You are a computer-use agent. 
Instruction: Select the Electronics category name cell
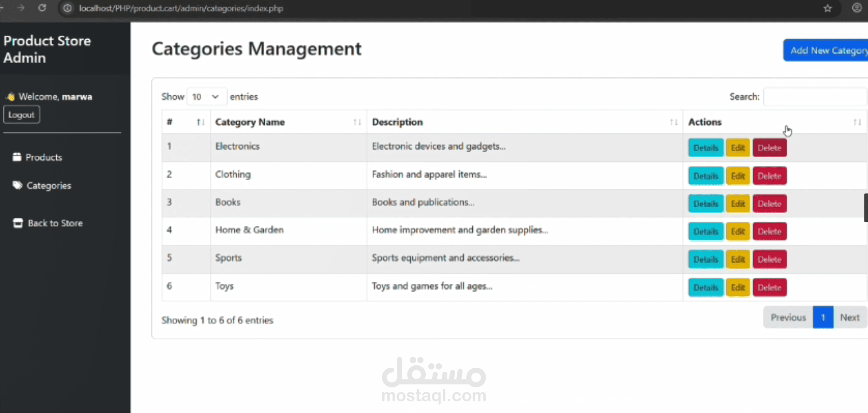[289, 147]
